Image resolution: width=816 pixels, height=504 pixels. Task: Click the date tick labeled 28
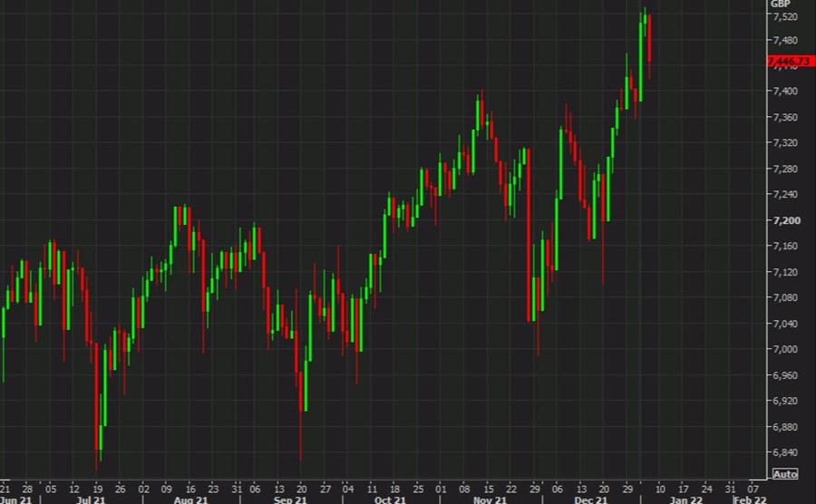tap(27, 489)
